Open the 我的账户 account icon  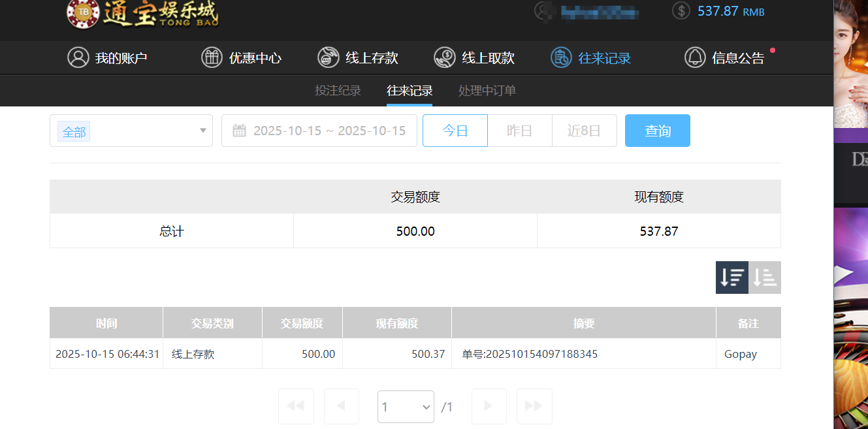[78, 57]
